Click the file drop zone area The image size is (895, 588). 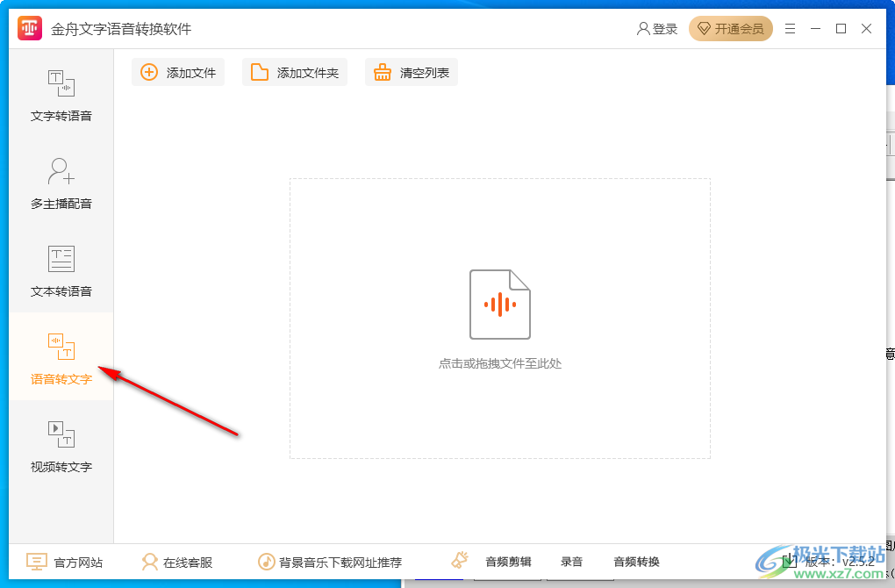click(499, 318)
